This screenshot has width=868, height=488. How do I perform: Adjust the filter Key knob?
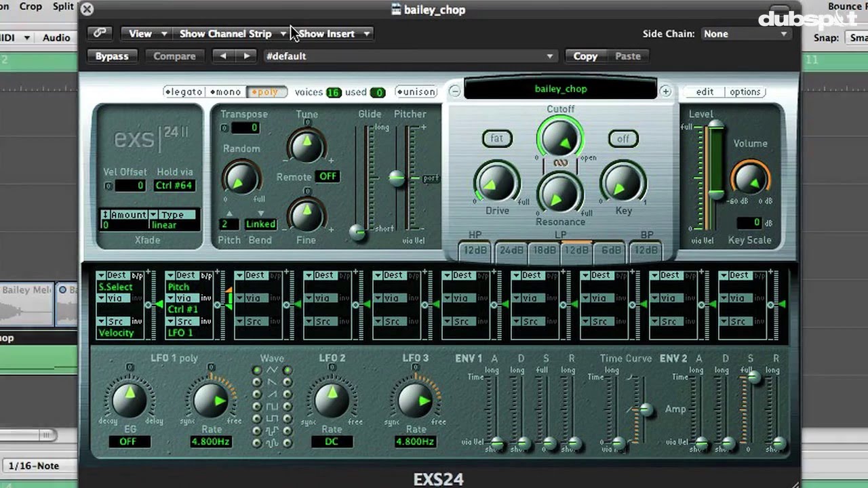623,183
